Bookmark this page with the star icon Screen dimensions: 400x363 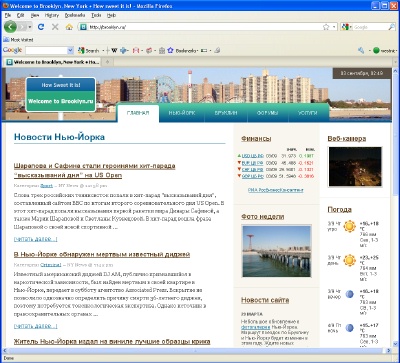click(x=326, y=27)
